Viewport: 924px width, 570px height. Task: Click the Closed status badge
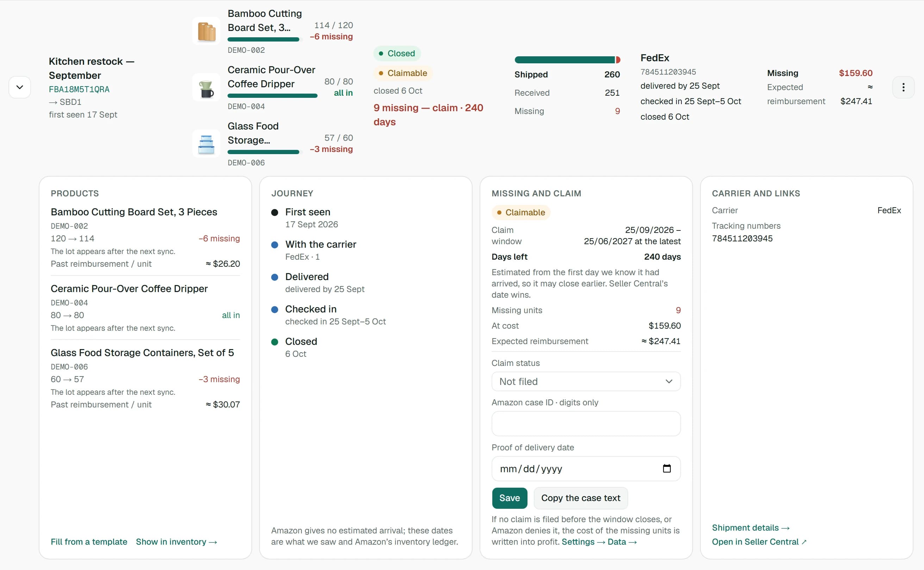pyautogui.click(x=397, y=53)
